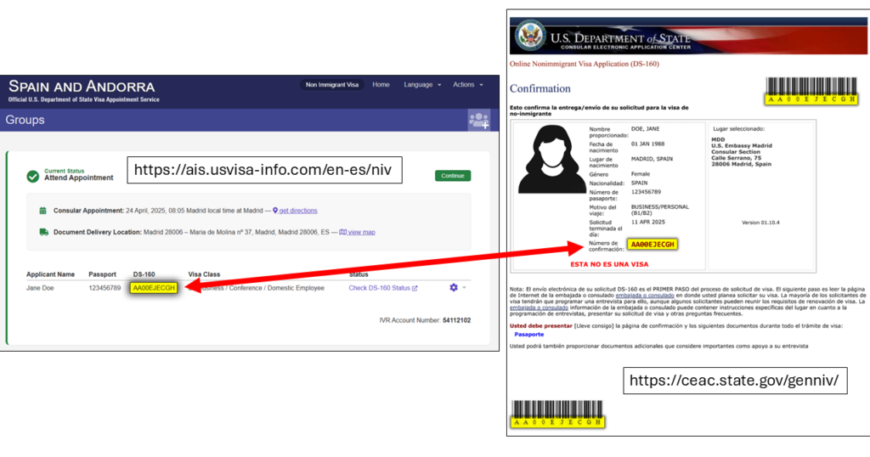Click the Visa Class column header

click(204, 275)
